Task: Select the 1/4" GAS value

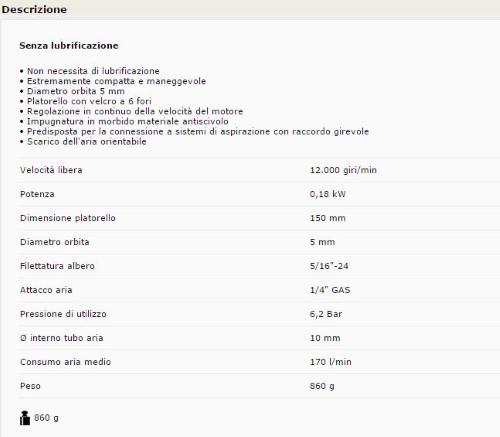Action: [x=330, y=290]
